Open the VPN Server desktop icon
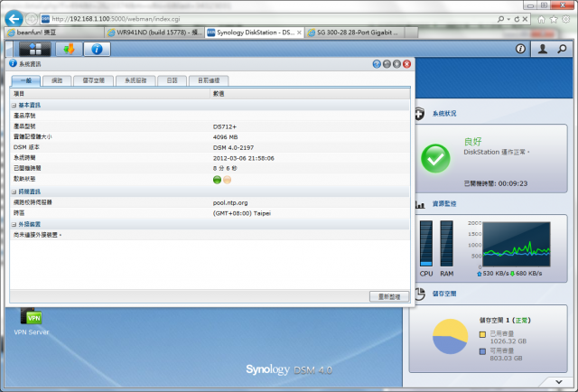578x392 pixels. (x=32, y=317)
